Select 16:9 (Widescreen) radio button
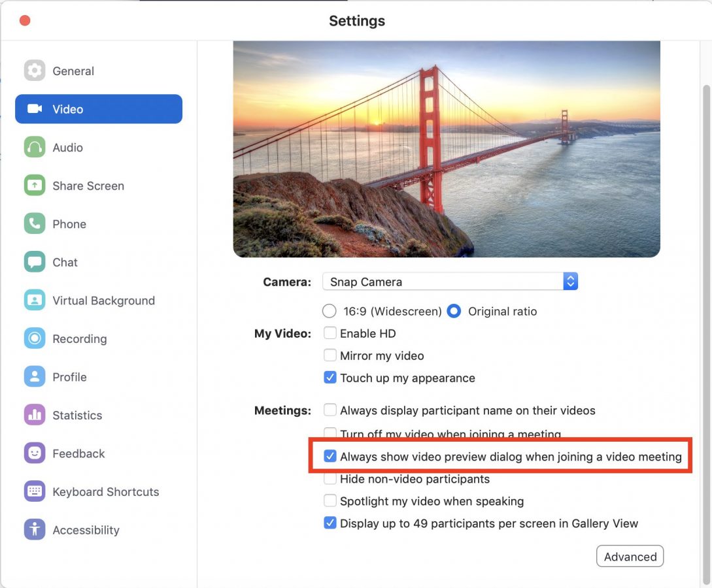Image resolution: width=712 pixels, height=588 pixels. (330, 311)
